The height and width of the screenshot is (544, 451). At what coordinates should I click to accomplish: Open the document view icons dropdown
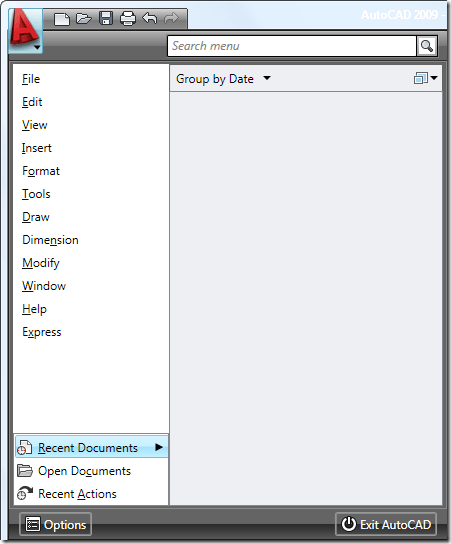[x=425, y=78]
